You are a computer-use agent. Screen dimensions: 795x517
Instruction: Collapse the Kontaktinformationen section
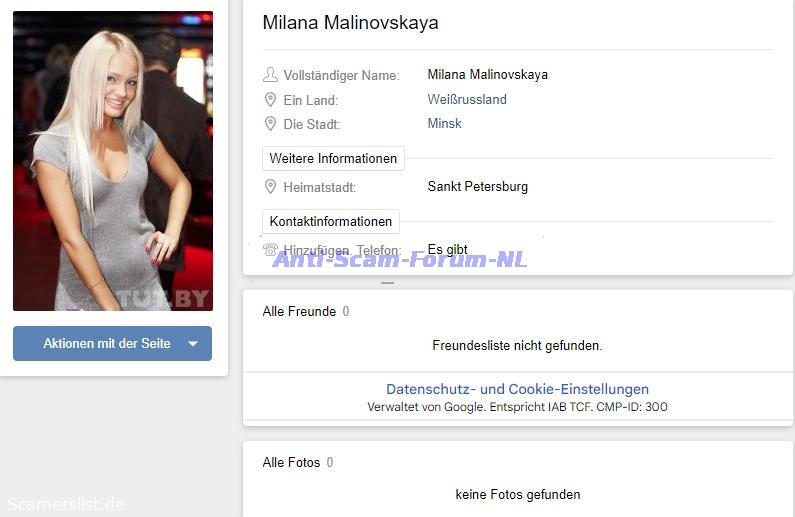coord(331,221)
